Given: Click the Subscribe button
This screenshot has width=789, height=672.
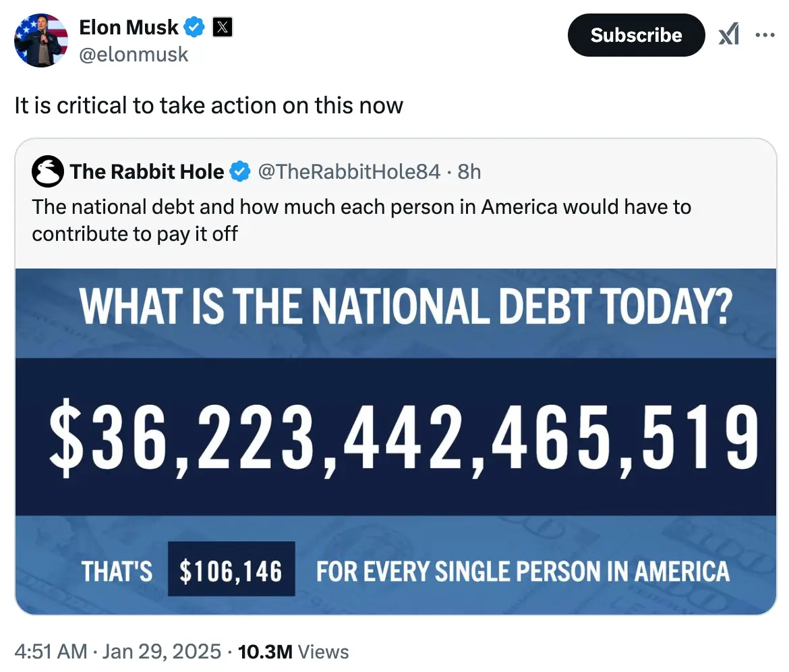Looking at the screenshot, I should pos(635,35).
